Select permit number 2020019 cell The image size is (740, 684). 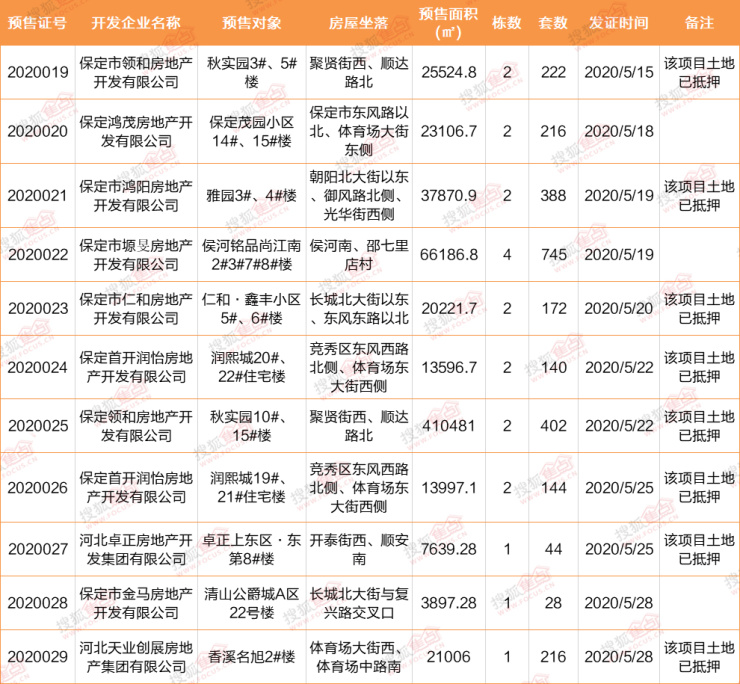tap(35, 73)
